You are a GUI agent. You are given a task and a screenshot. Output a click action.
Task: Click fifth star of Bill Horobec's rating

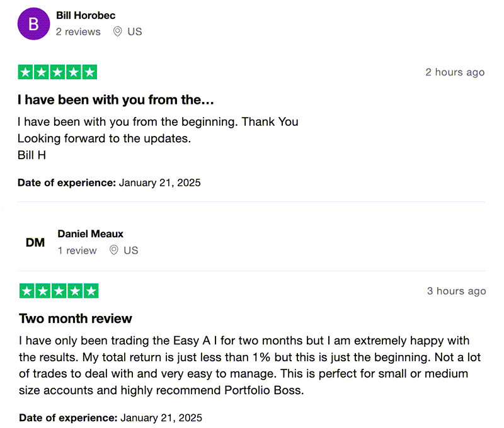click(89, 72)
